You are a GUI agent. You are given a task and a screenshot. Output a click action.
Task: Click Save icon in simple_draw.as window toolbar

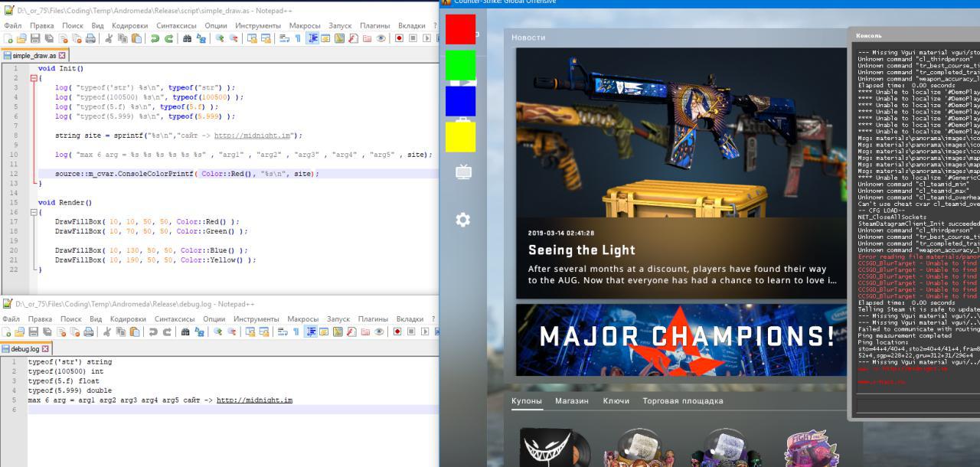[34, 38]
